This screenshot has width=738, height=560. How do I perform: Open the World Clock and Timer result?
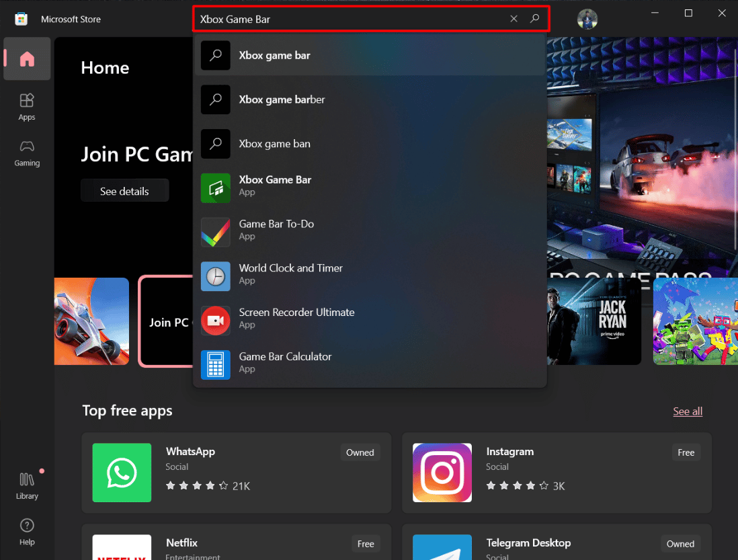(370, 276)
